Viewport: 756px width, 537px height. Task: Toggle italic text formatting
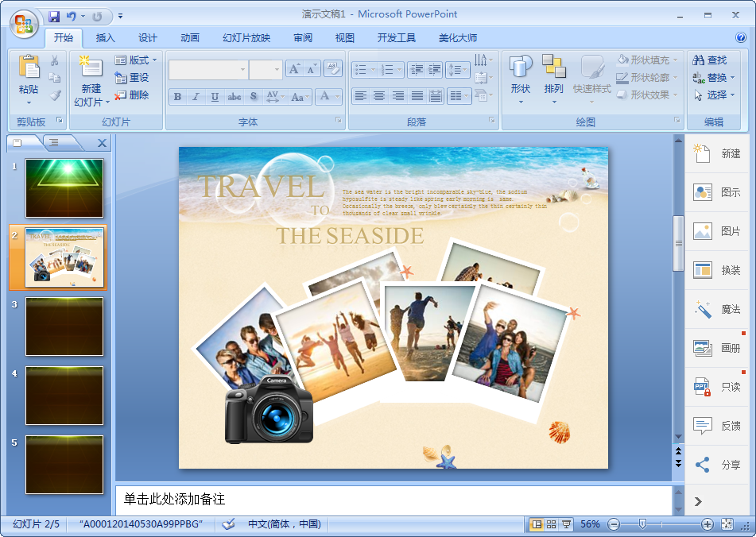(x=196, y=97)
